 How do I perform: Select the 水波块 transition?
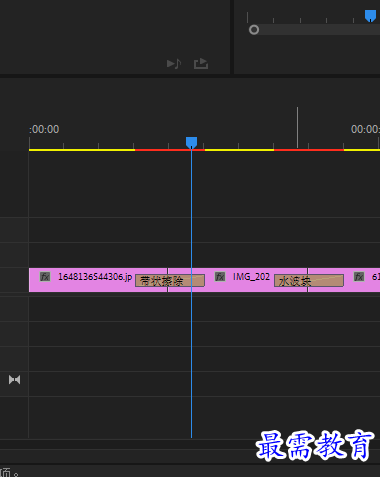[x=309, y=281]
